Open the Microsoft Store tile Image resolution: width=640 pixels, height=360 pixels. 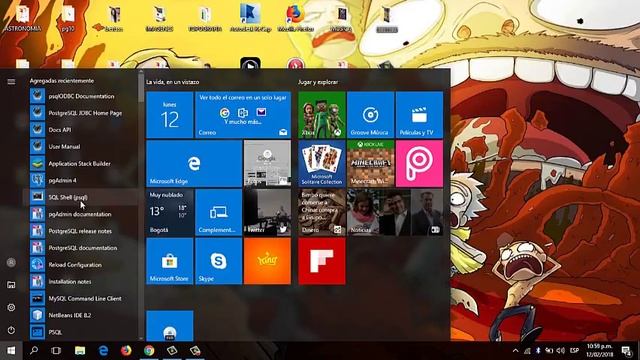coord(170,261)
